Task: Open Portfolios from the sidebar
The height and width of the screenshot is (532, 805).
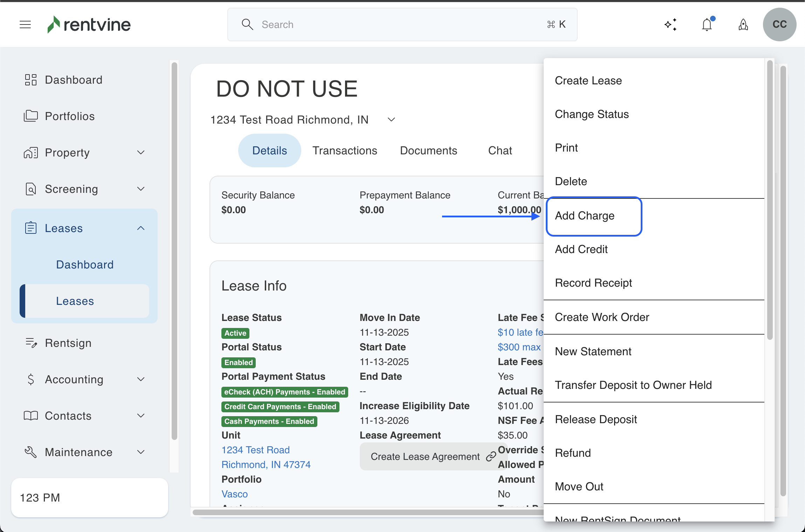Action: click(x=70, y=116)
